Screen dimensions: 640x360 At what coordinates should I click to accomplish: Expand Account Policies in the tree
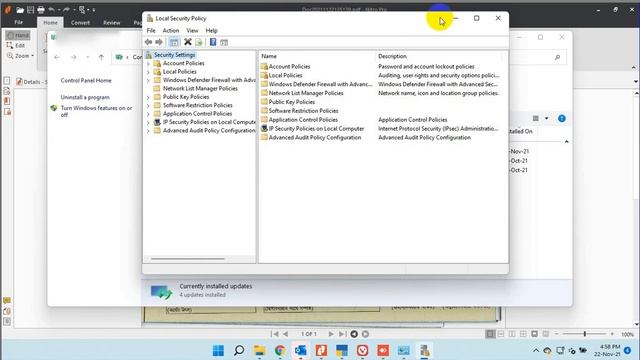tap(148, 64)
